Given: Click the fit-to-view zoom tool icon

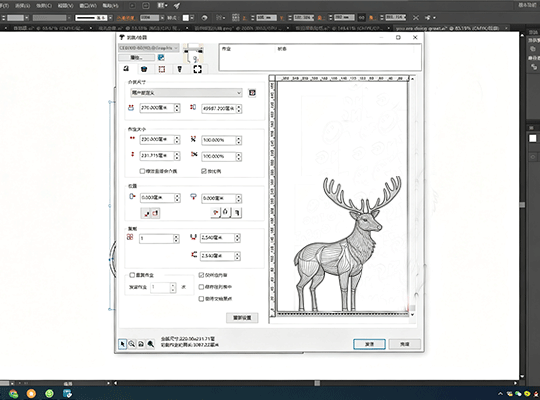Looking at the screenshot, I should pos(141,344).
